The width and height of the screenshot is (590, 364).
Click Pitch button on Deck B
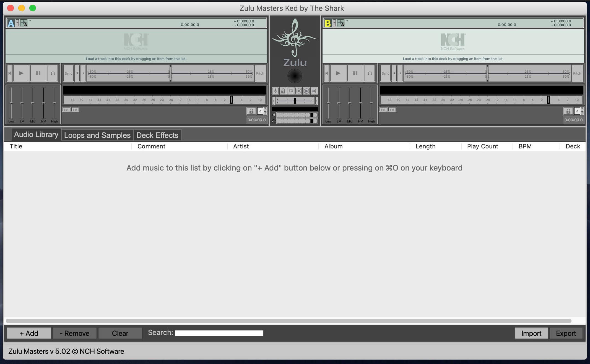pyautogui.click(x=577, y=73)
